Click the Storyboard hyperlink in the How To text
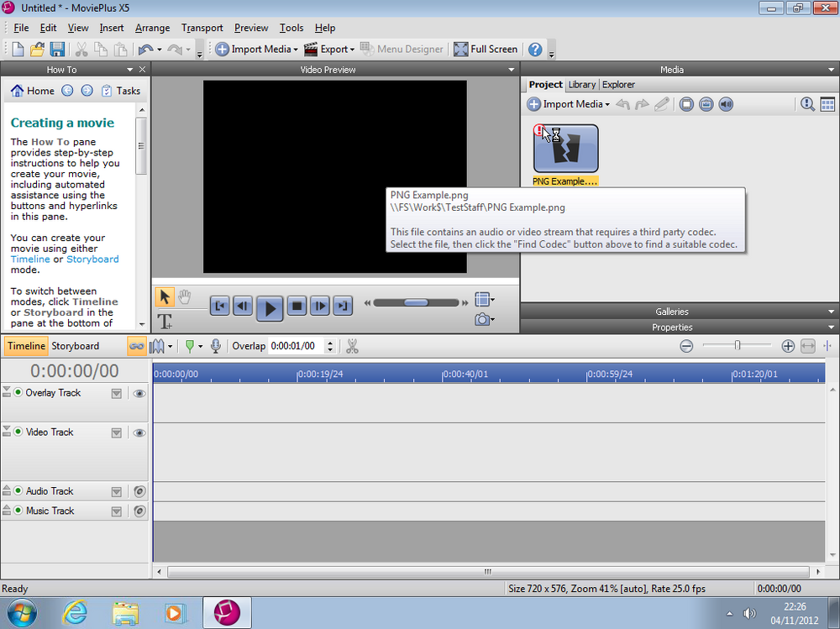This screenshot has width=840, height=629. (x=92, y=259)
